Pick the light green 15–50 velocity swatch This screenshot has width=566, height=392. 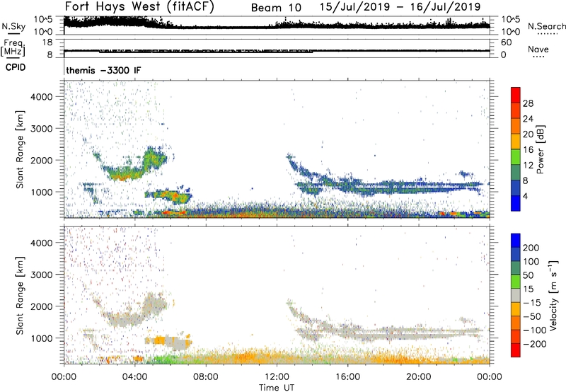click(516, 282)
